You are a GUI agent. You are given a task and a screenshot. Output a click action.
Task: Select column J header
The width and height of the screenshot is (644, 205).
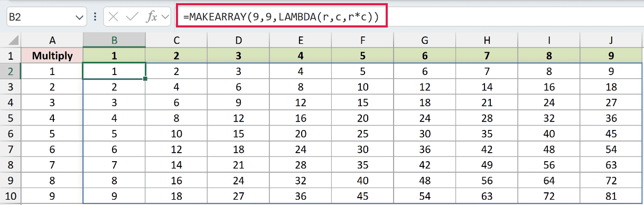click(611, 40)
